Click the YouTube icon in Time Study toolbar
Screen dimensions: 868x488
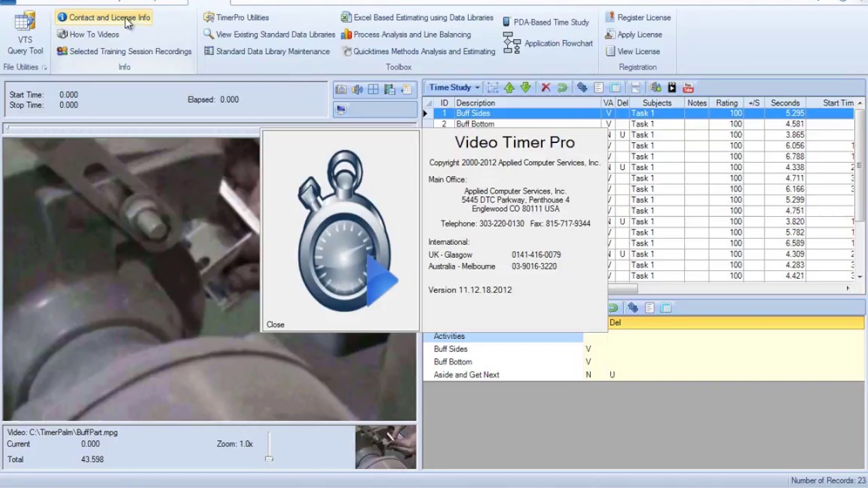click(x=688, y=87)
